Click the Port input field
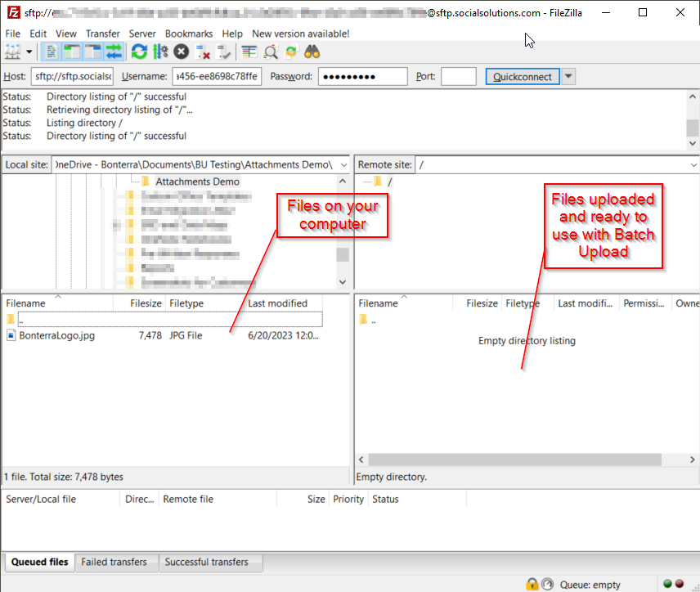700x592 pixels. coord(459,76)
